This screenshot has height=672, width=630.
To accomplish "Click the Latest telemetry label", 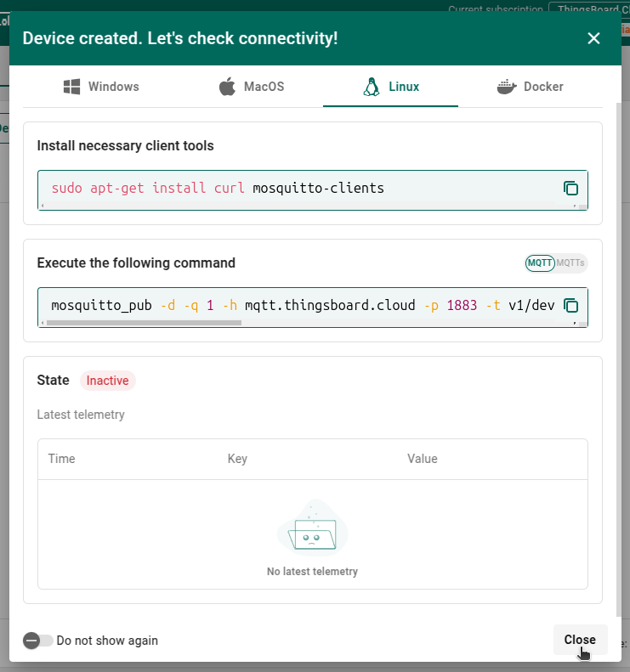I will tap(81, 415).
